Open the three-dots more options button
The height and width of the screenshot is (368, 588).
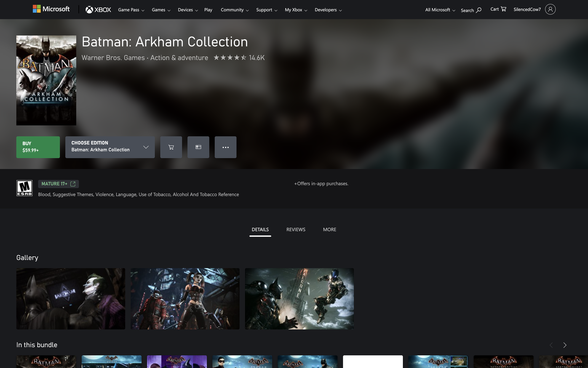click(225, 147)
